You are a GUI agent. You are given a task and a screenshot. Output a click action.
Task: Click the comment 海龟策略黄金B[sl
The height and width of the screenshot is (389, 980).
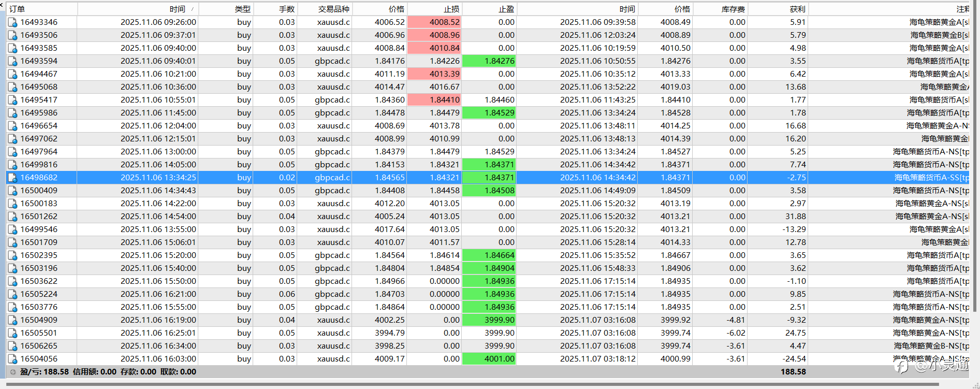(940, 35)
